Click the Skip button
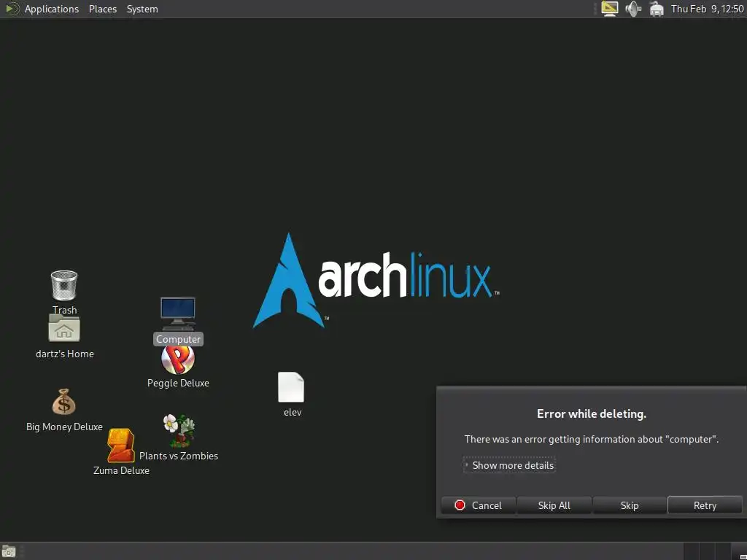 (630, 505)
